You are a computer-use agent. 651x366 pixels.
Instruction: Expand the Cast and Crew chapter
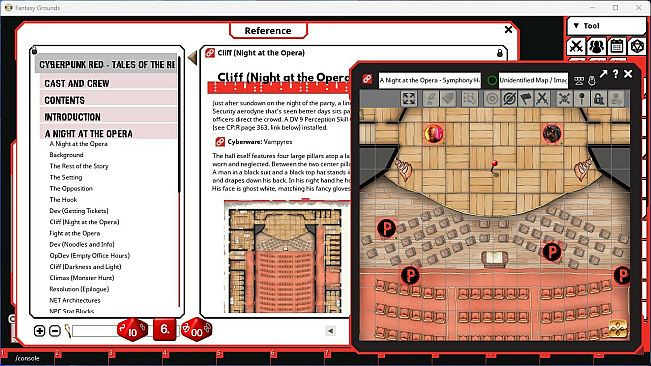pos(108,83)
